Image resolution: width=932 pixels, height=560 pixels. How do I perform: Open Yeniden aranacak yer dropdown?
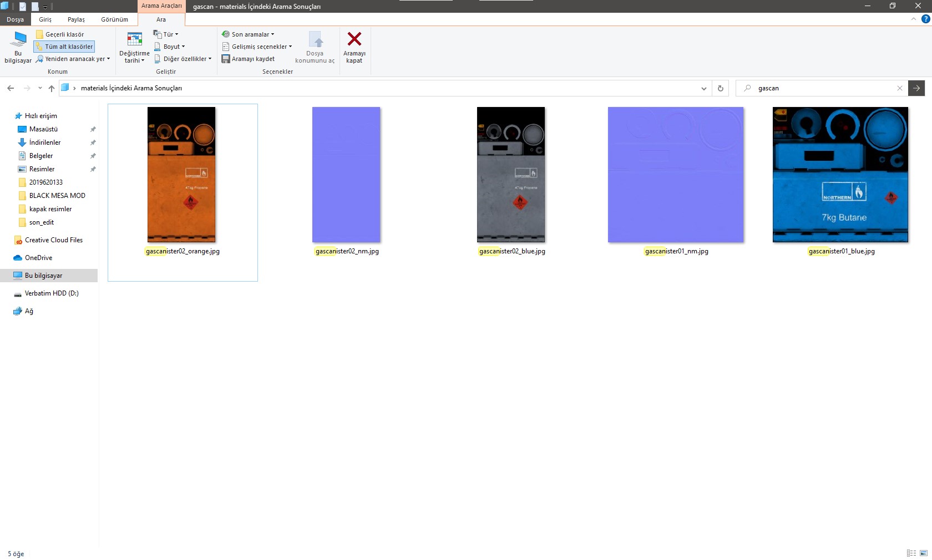(x=73, y=59)
